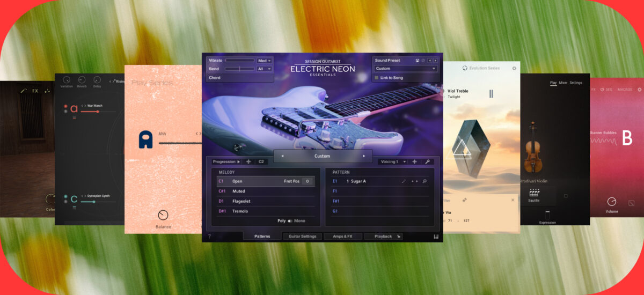The image size is (644, 295).
Task: Click the menu lines icon under layer a
Action: click(x=75, y=116)
